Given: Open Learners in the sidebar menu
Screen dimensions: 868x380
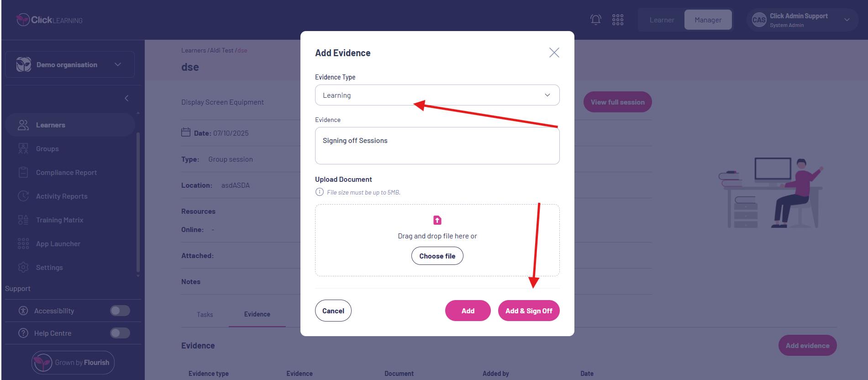Looking at the screenshot, I should 51,125.
